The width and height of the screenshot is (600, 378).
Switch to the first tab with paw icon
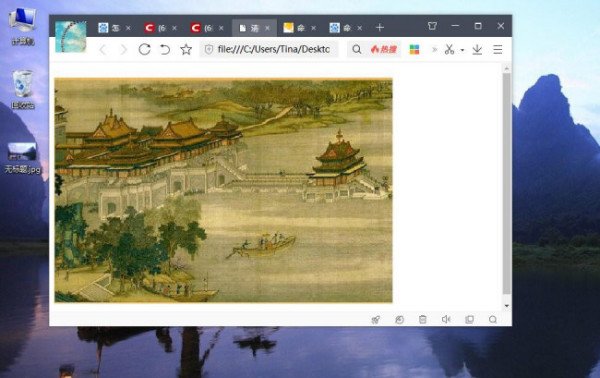tap(109, 28)
